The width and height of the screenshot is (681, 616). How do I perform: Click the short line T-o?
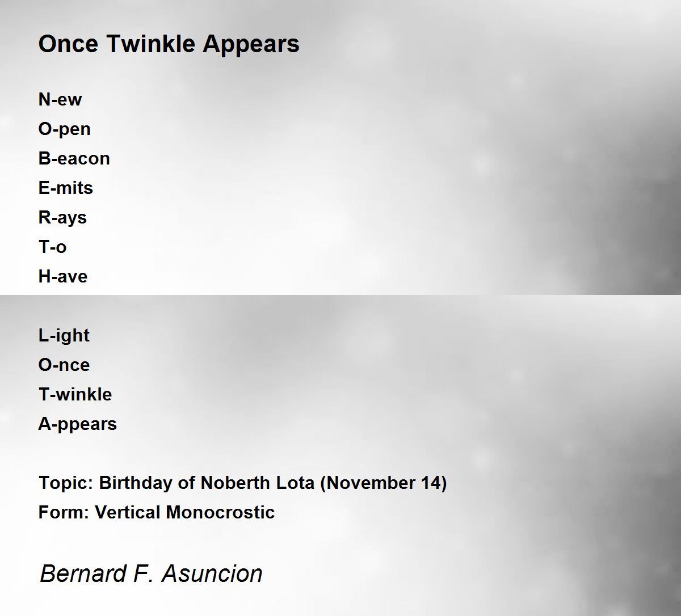click(x=52, y=247)
